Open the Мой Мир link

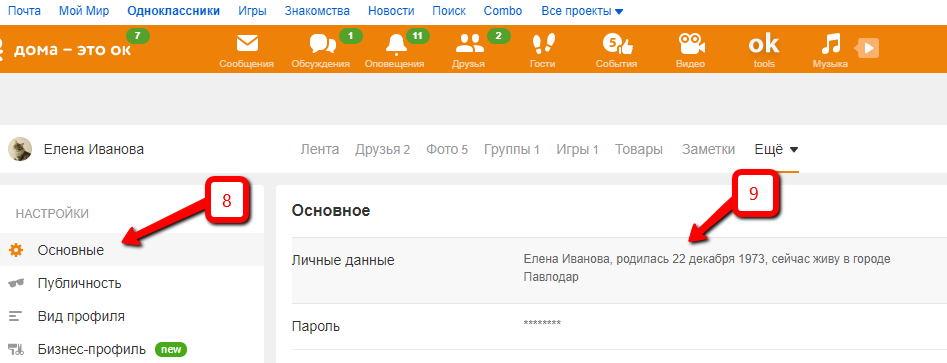coord(84,11)
